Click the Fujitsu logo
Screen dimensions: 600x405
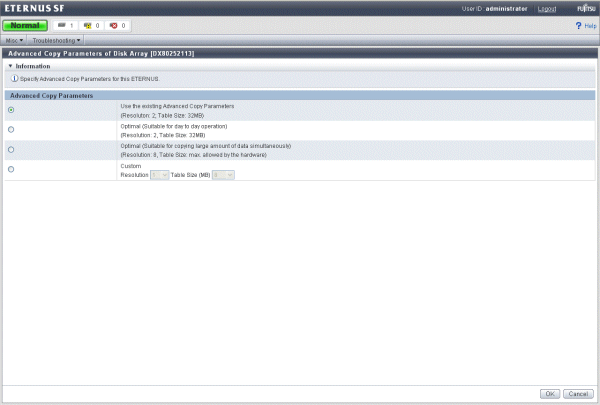click(586, 8)
